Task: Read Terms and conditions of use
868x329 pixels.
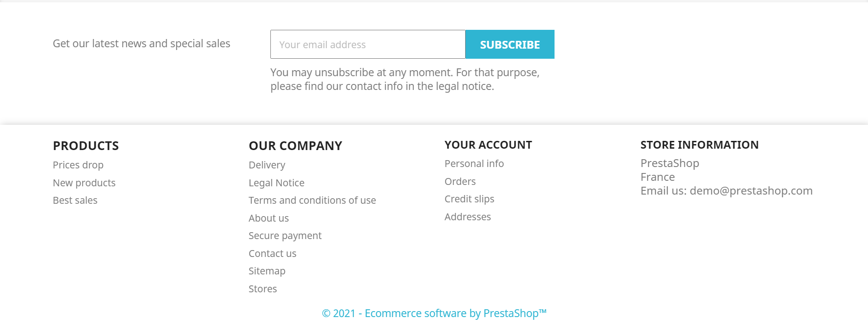Action: 312,201
